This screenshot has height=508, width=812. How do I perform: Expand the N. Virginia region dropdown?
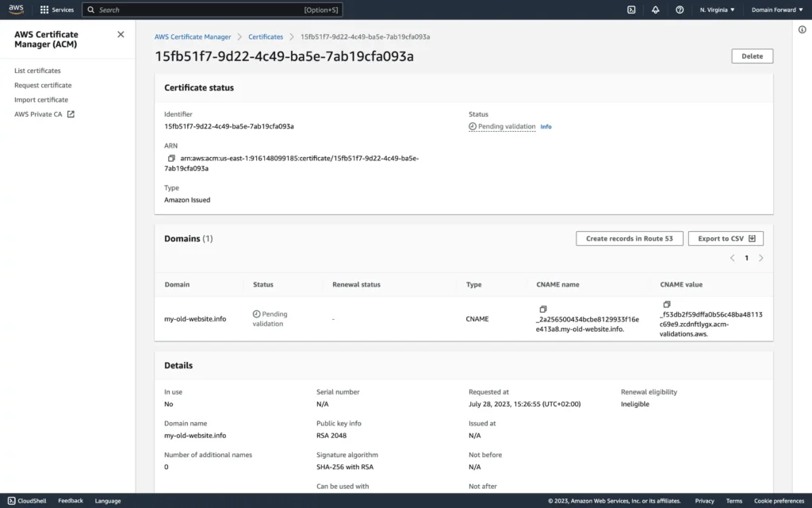pyautogui.click(x=717, y=10)
